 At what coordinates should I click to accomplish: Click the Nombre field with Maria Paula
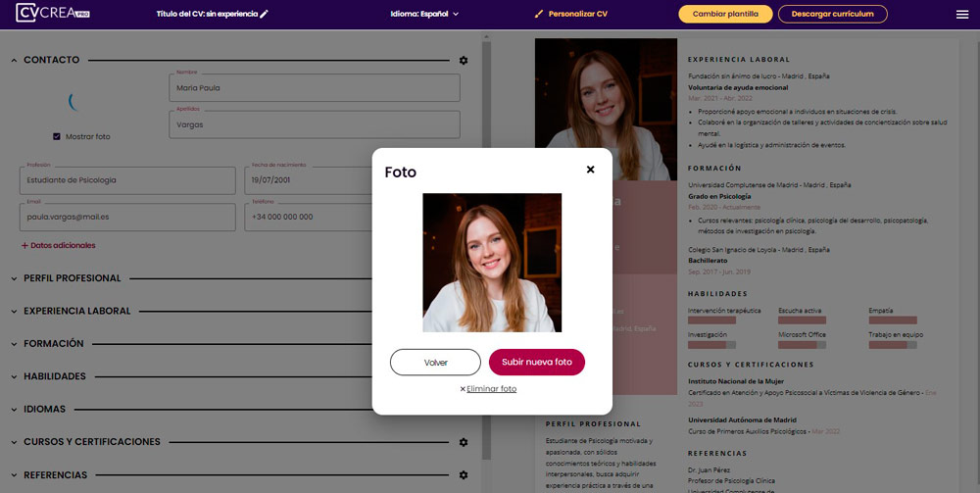[x=315, y=88]
